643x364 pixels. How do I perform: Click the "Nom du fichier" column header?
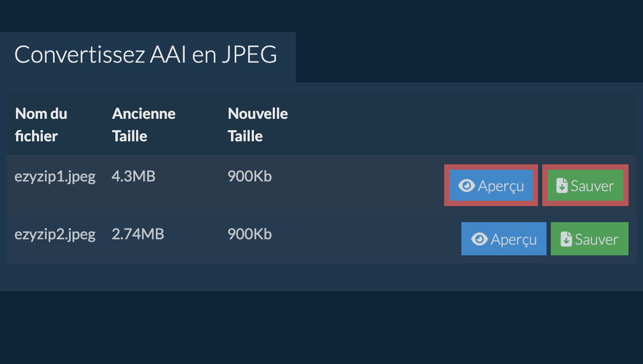click(41, 125)
